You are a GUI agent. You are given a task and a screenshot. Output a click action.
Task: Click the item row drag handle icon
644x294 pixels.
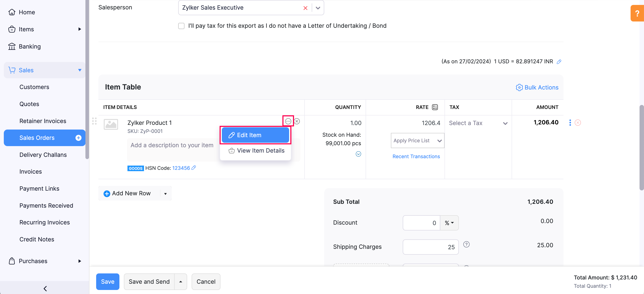coord(94,121)
